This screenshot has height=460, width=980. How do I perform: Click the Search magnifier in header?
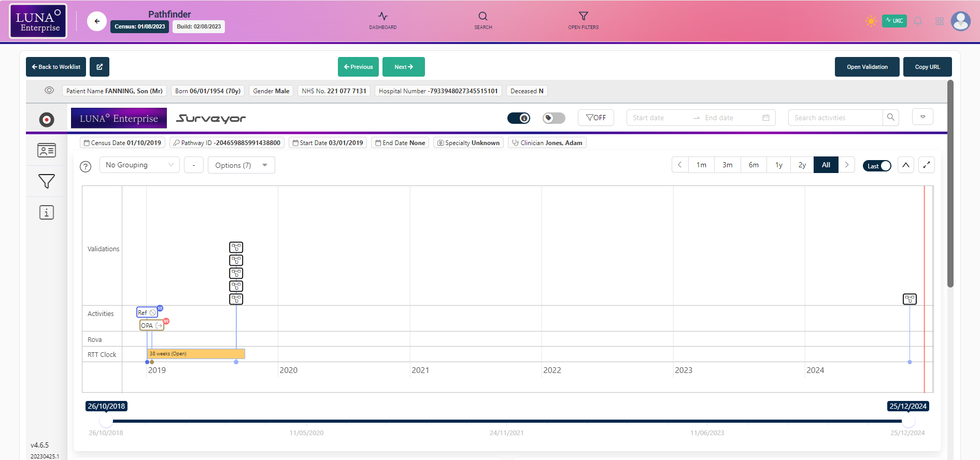(x=482, y=20)
